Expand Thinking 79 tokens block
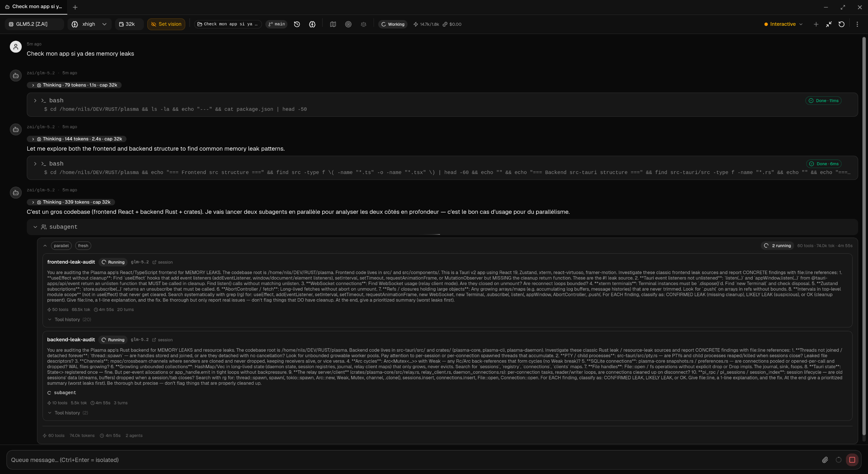Viewport: 868px width, 474px height. [74, 85]
